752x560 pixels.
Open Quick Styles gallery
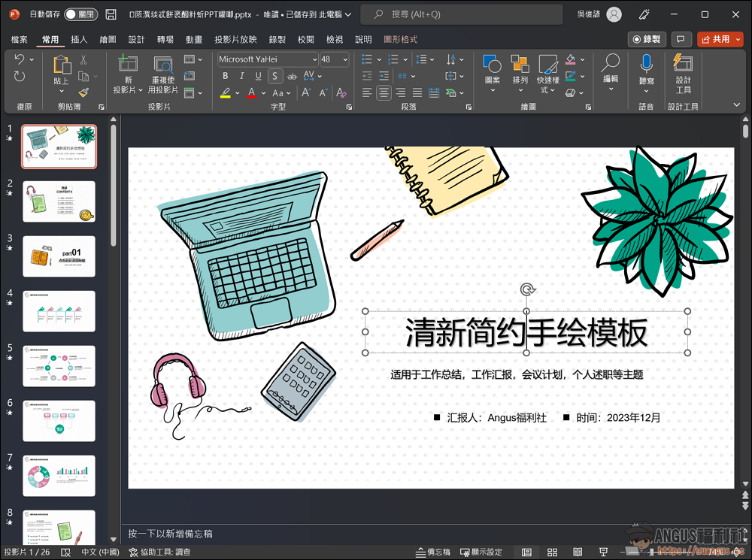click(x=547, y=74)
